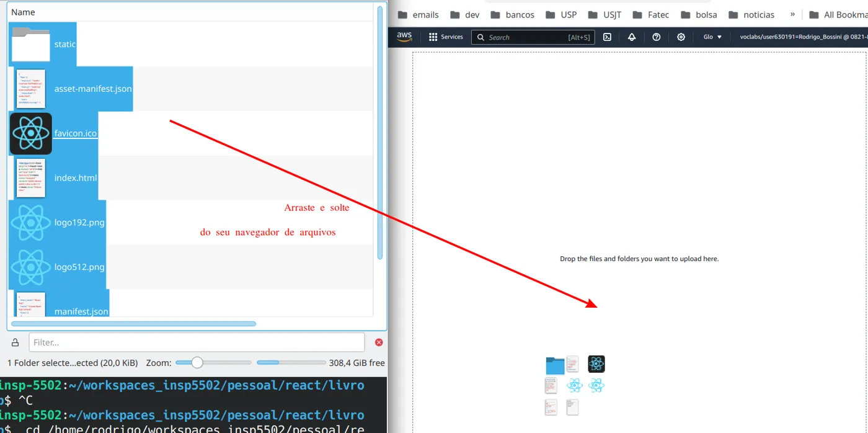Open the USP bookmark folder
The height and width of the screenshot is (433, 868).
coord(561,15)
